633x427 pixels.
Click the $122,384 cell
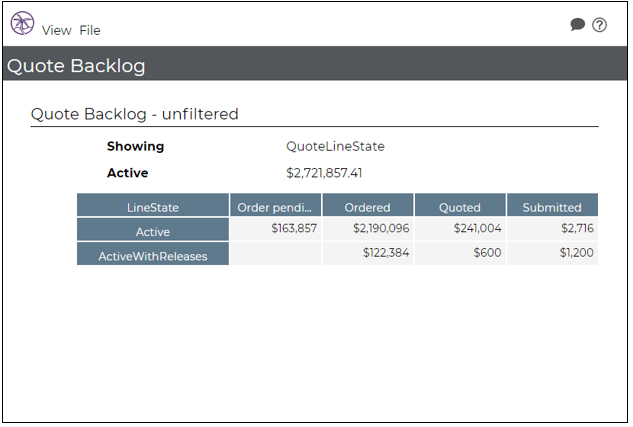click(x=368, y=253)
